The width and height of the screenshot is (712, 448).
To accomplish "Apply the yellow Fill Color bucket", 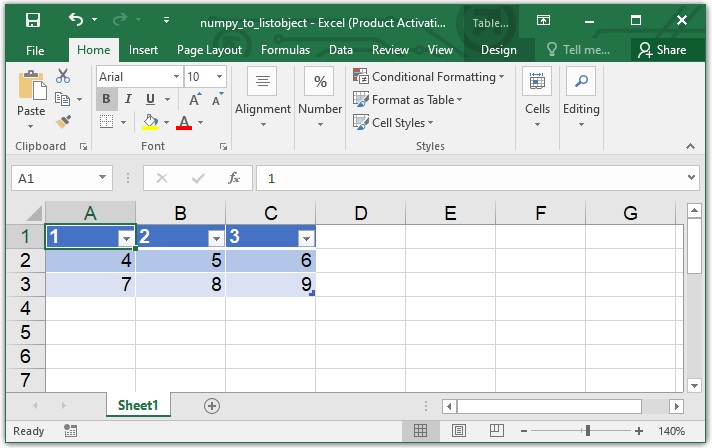I will point(150,122).
